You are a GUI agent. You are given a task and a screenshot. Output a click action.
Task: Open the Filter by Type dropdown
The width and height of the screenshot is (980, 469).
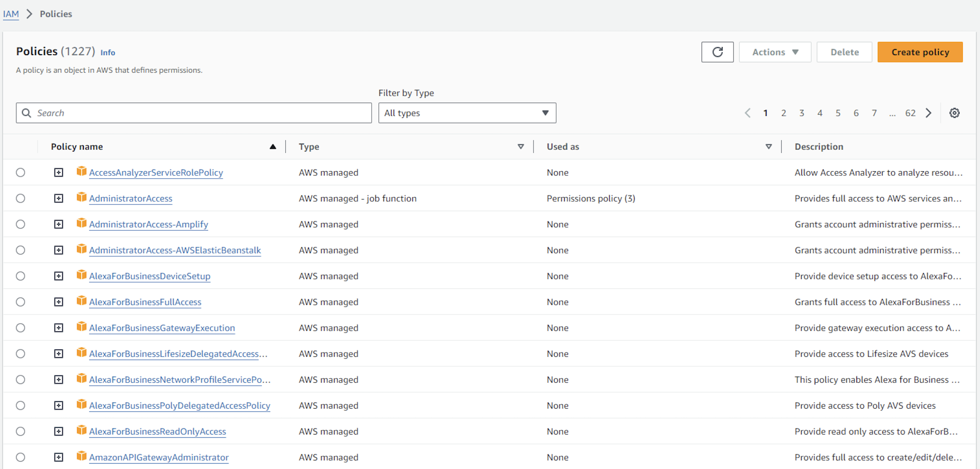[467, 113]
